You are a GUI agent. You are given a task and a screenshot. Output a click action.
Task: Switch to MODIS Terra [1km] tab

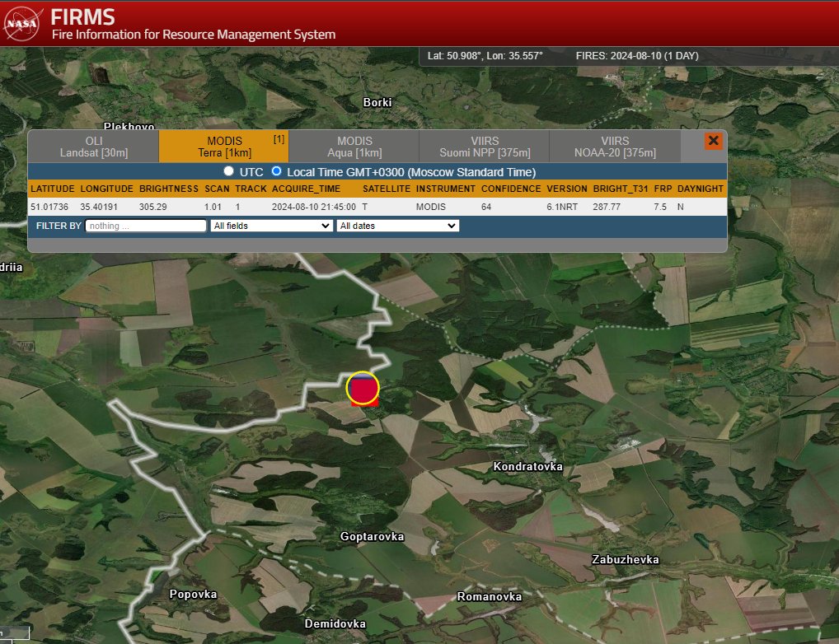(x=223, y=147)
